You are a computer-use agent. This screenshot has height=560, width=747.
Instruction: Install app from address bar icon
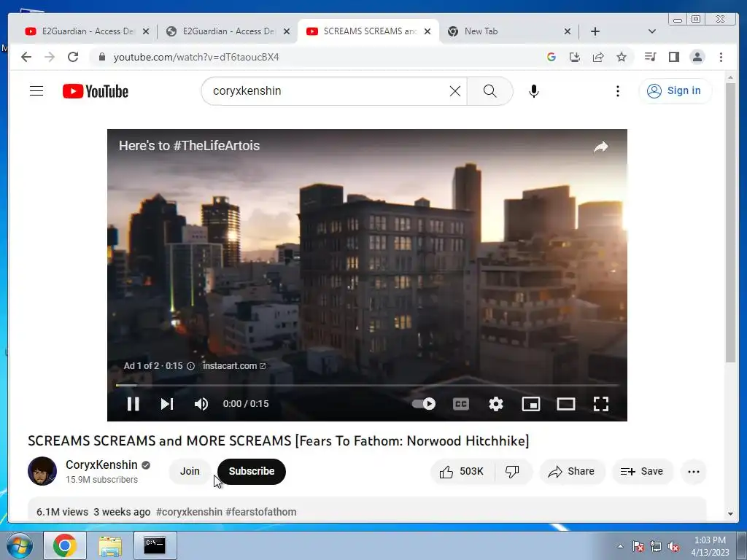point(575,57)
